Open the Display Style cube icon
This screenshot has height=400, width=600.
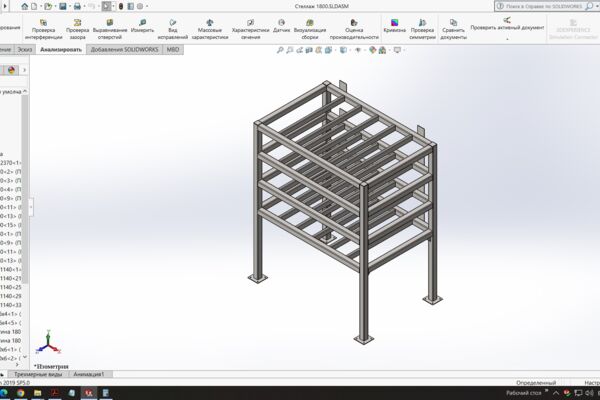pos(343,50)
